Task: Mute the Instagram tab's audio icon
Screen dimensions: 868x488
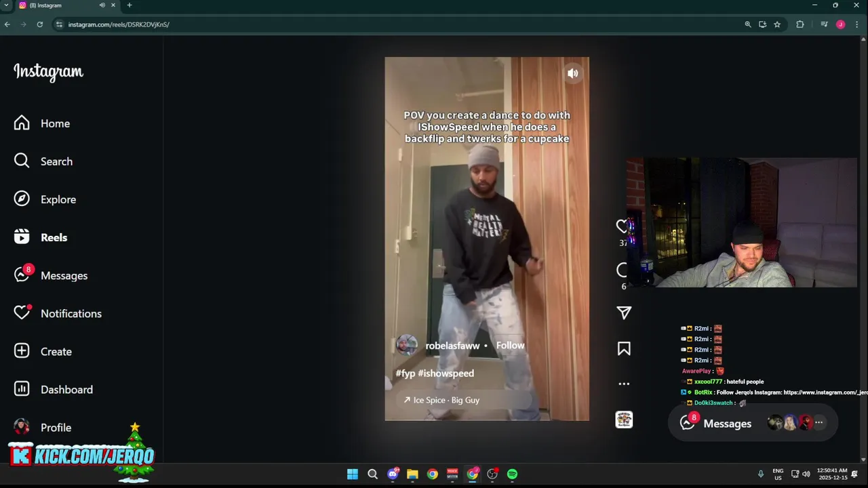Action: tap(102, 5)
